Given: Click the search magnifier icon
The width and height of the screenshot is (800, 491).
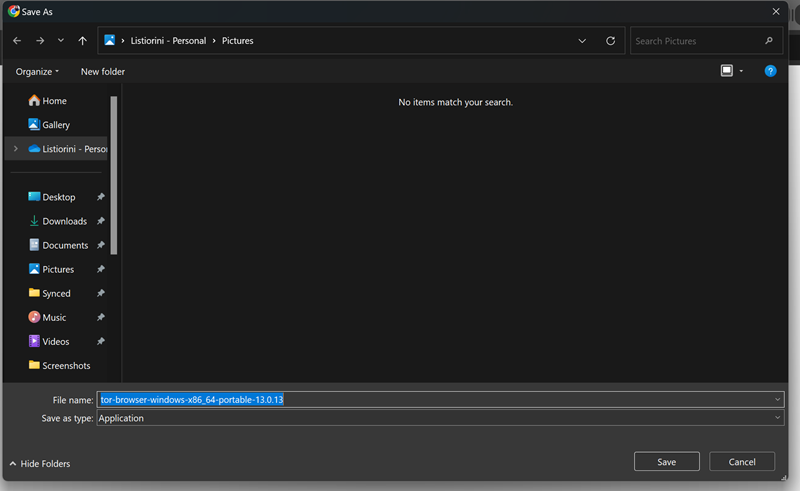Looking at the screenshot, I should (769, 41).
